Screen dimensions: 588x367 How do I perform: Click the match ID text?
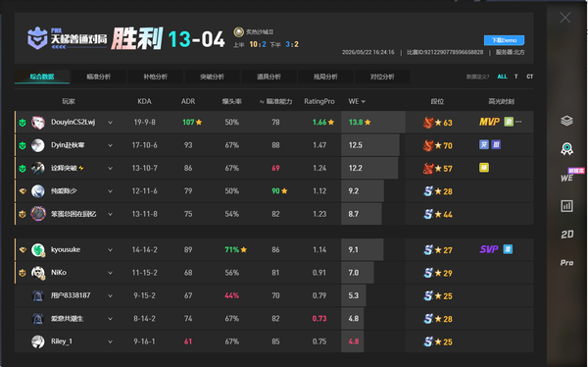pos(445,52)
